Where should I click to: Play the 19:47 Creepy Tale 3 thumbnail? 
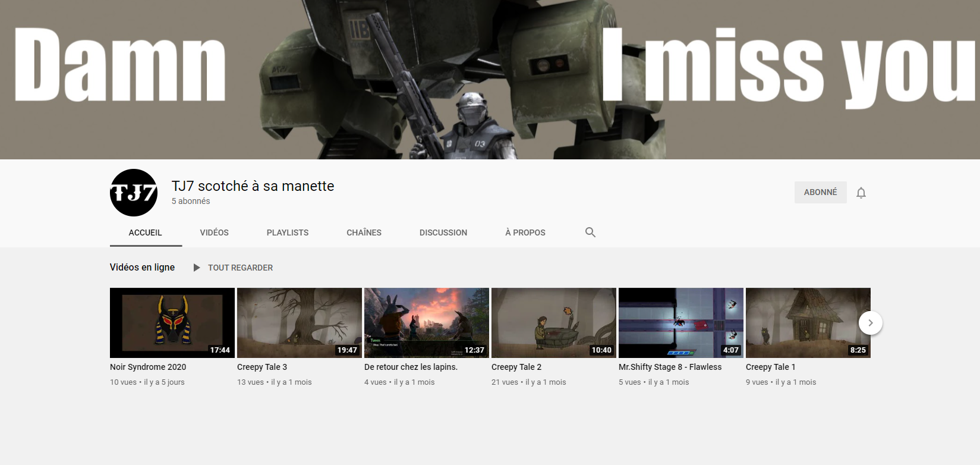click(x=300, y=323)
